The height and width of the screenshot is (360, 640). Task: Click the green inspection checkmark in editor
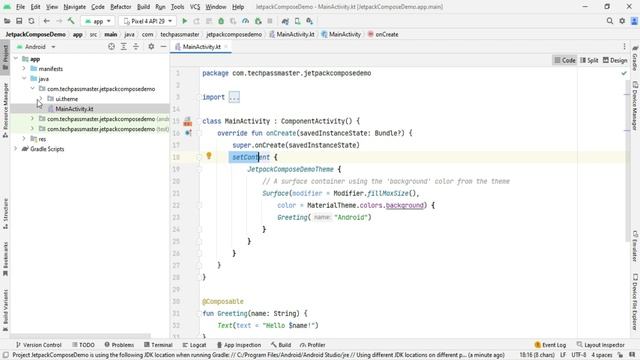[624, 73]
